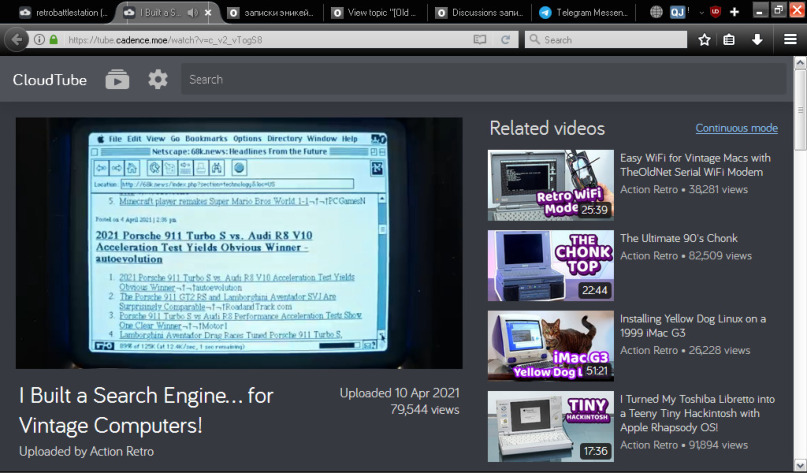This screenshot has height=473, width=807.
Task: Show bookmarks list icon in toolbar
Action: click(x=730, y=40)
